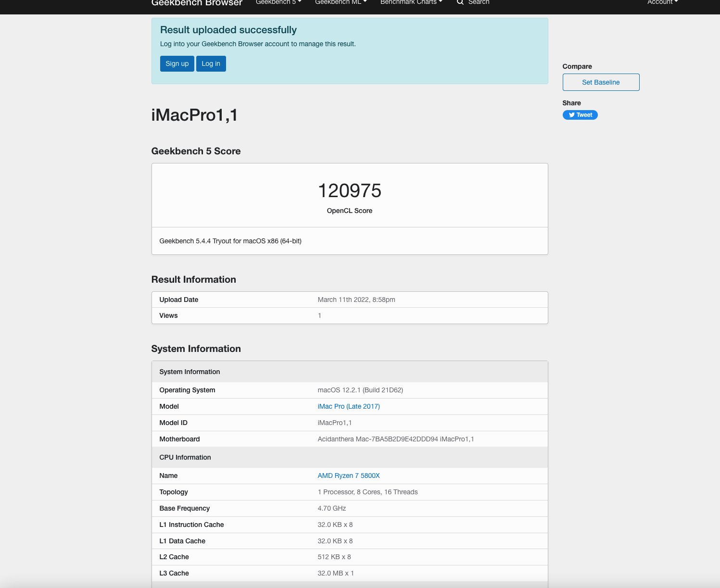Expand the Geekbench ML menu
The width and height of the screenshot is (720, 588).
(x=341, y=2)
